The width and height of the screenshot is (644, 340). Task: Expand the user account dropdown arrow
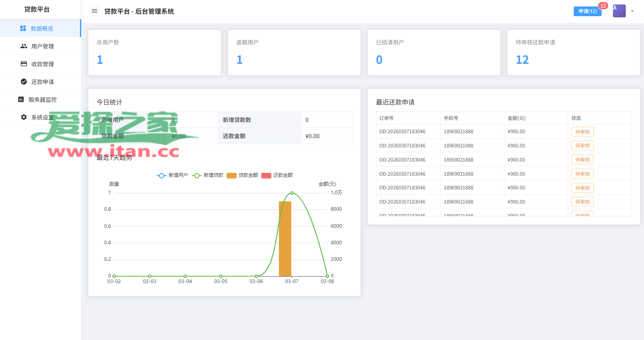point(632,11)
